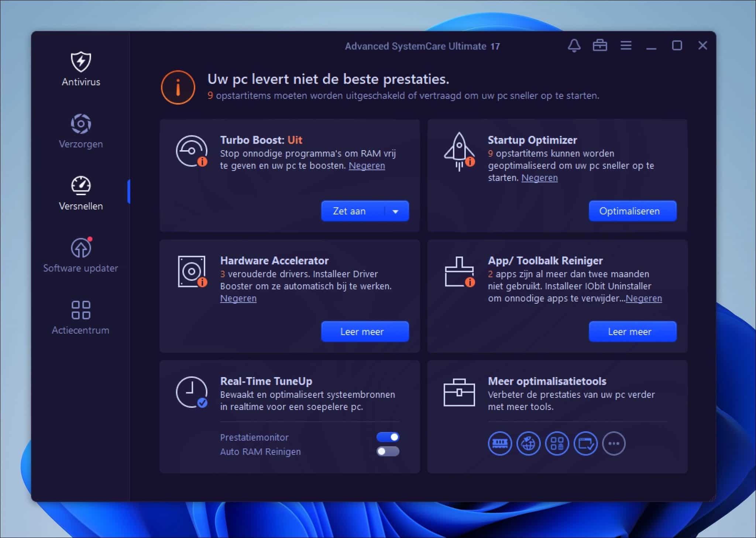
Task: Click Optimaliseren in Startup Optimizer
Action: 632,211
